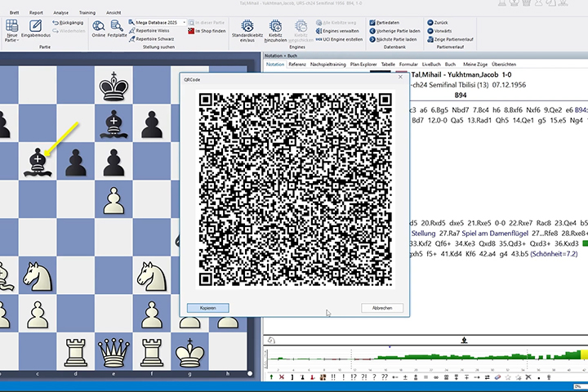Show Zeige Partienverlauf history
Viewport: 588px width, 392px height.
(x=450, y=39)
